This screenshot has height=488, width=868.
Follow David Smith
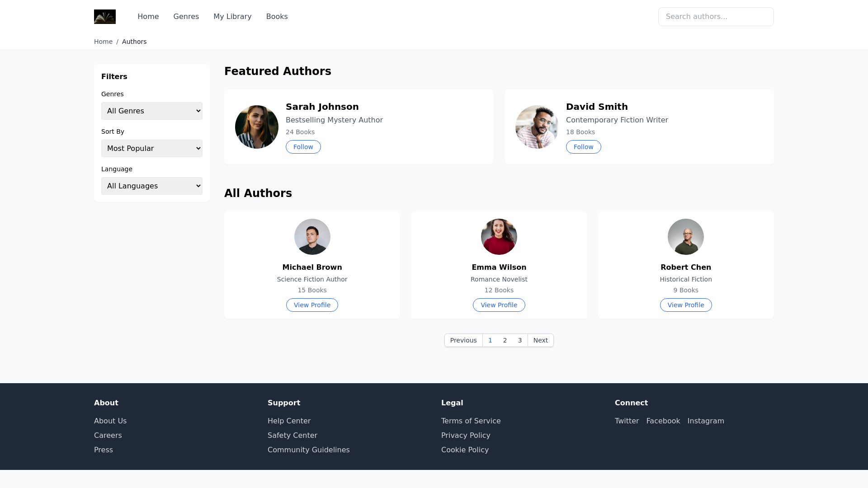point(583,147)
